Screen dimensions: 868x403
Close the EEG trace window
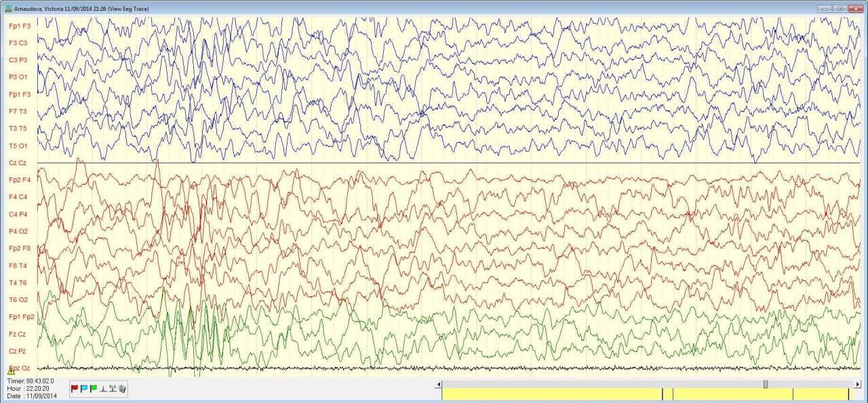click(x=855, y=9)
